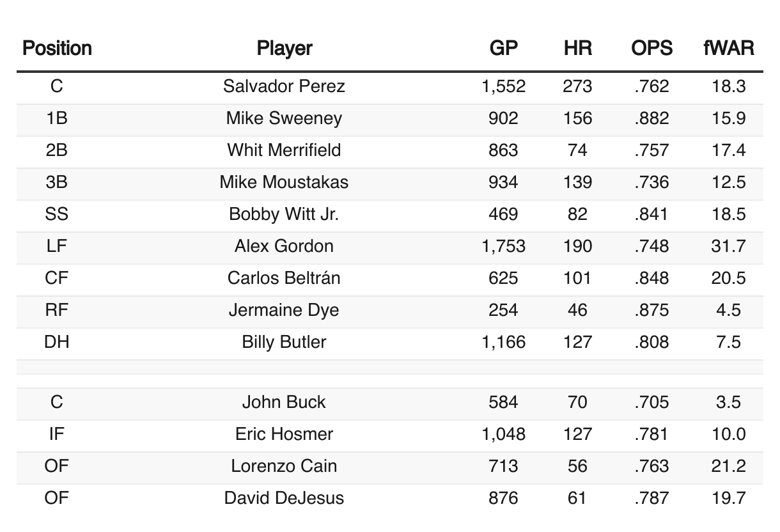Viewport: 780px width, 532px height.
Task: Select the Bobby Witt Jr. row
Action: [x=390, y=214]
